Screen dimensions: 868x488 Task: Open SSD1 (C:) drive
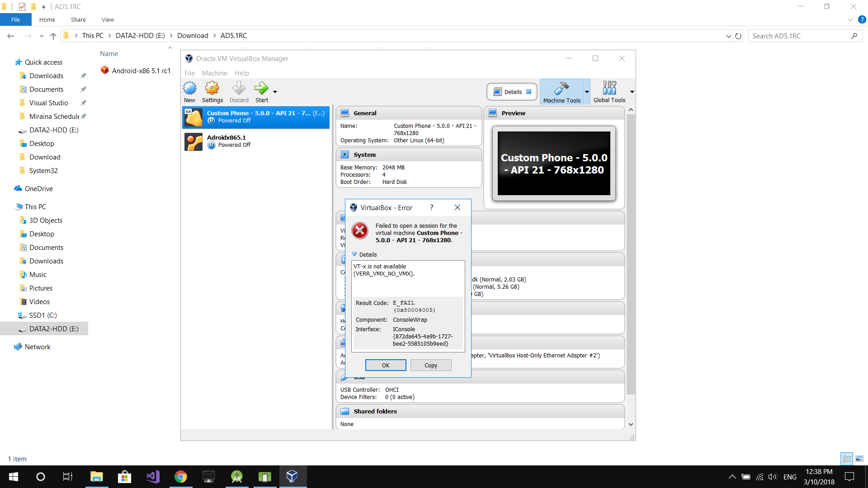point(42,315)
